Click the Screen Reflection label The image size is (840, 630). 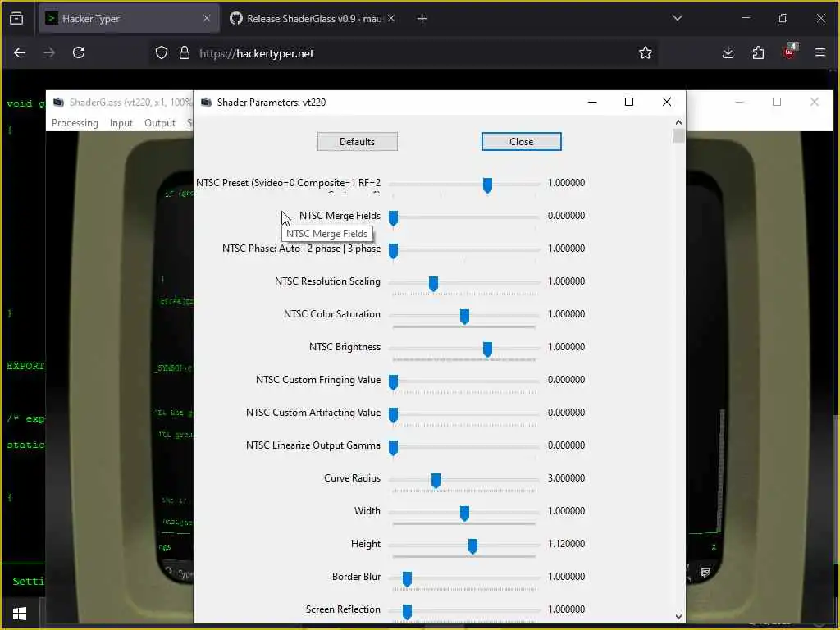coord(343,609)
